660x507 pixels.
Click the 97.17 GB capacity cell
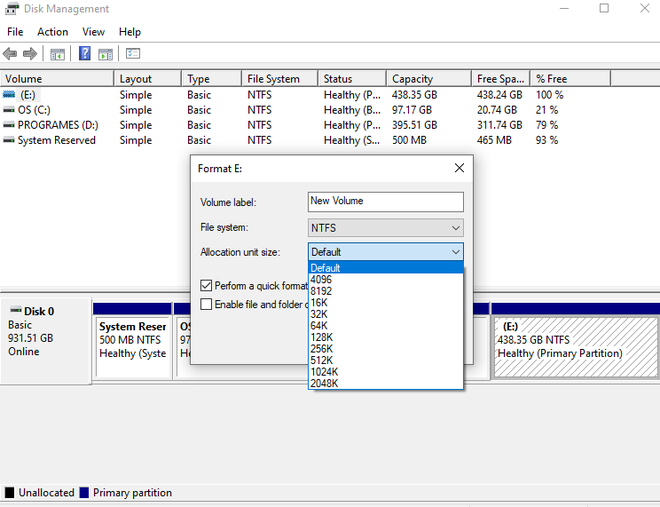tap(412, 110)
